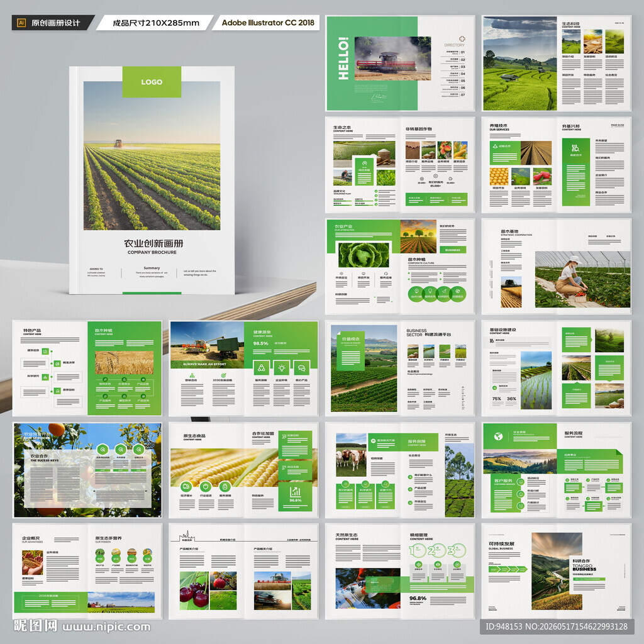Click the 原生态多营养 heading

point(108,538)
